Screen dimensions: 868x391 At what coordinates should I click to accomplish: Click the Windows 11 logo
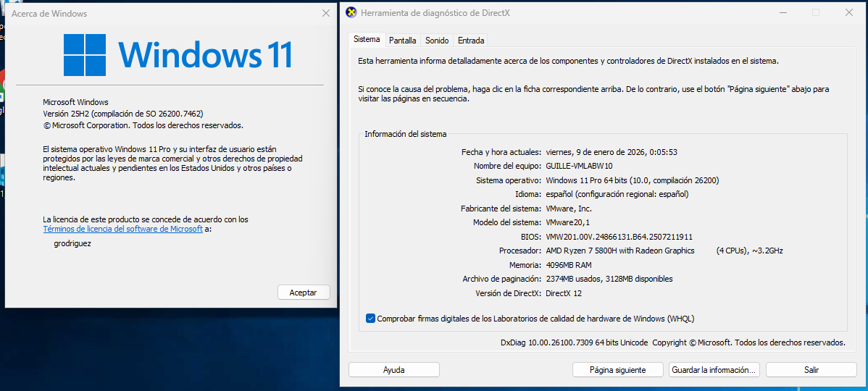click(x=84, y=54)
